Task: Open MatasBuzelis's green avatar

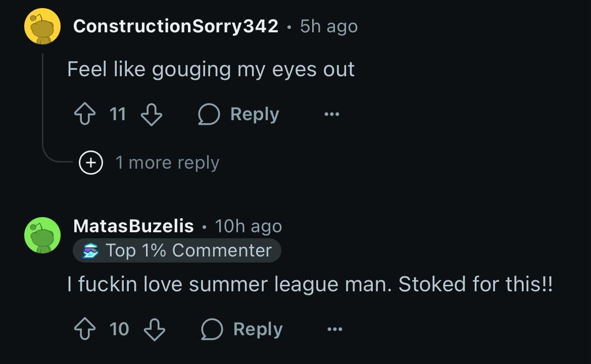Action: pyautogui.click(x=42, y=235)
